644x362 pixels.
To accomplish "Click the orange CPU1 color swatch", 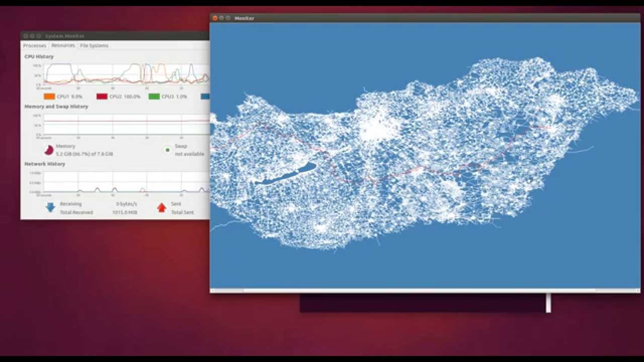I will pyautogui.click(x=49, y=97).
